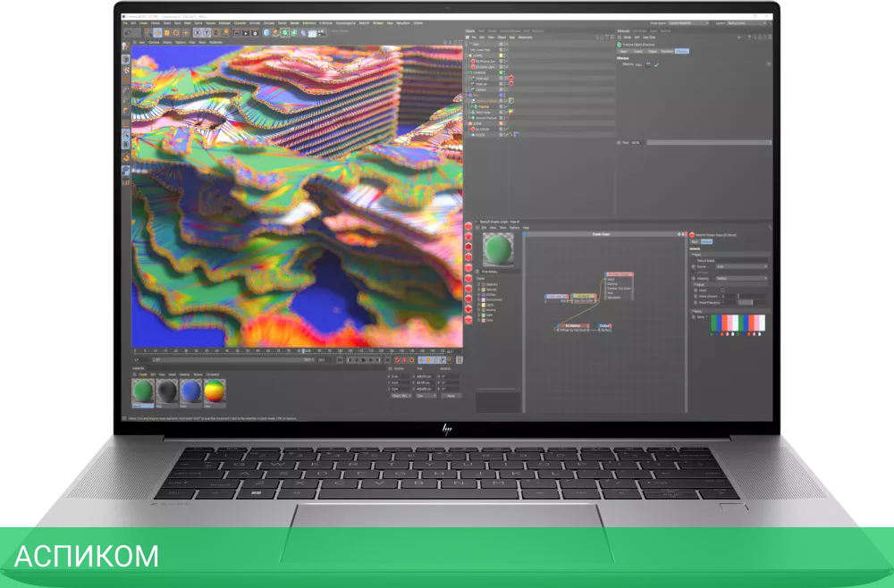Open the Redshift menu in menu bar
The width and height of the screenshot is (894, 588).
point(364,23)
